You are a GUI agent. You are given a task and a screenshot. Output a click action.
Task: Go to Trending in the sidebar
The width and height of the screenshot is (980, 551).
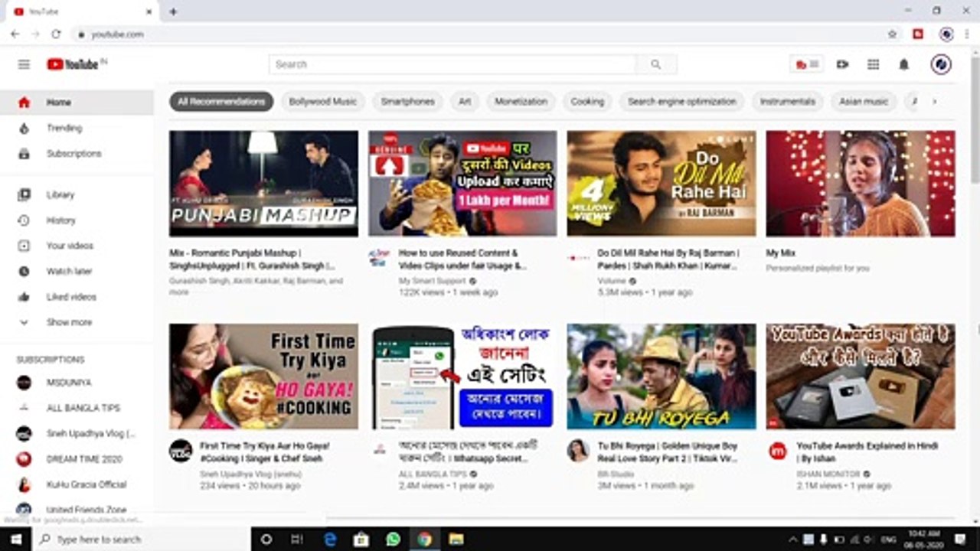[77, 128]
